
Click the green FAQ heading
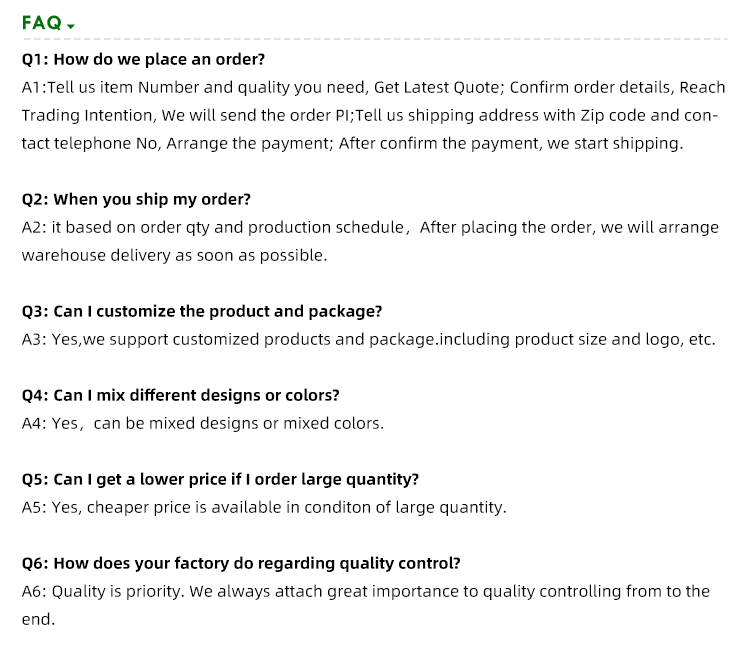(41, 22)
